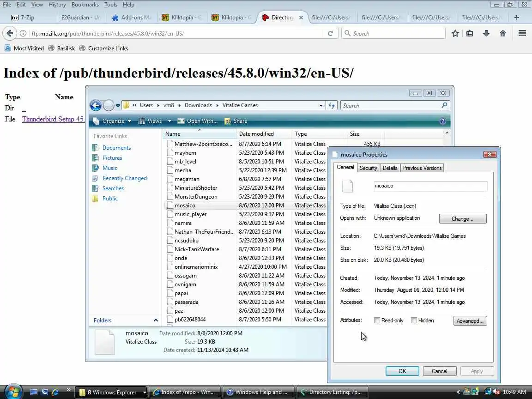The width and height of the screenshot is (532, 399).
Task: Open a new browser tab
Action: click(516, 17)
